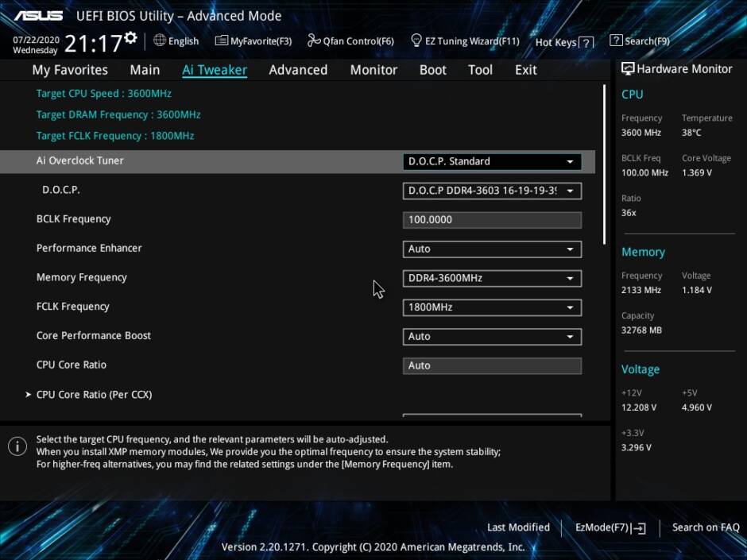This screenshot has width=747, height=560.
Task: Select the Ai Overclock Tuner label
Action: coord(80,160)
